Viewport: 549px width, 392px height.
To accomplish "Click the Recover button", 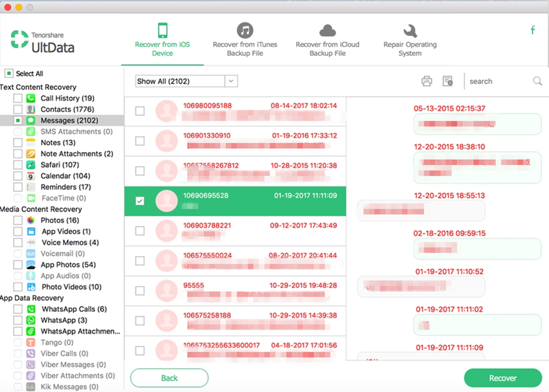I will pos(503,378).
